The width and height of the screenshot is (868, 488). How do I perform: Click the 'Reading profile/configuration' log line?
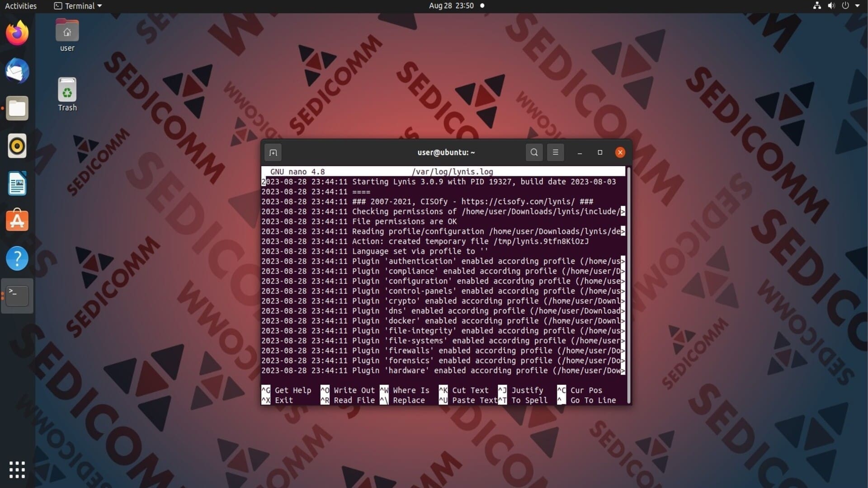443,231
